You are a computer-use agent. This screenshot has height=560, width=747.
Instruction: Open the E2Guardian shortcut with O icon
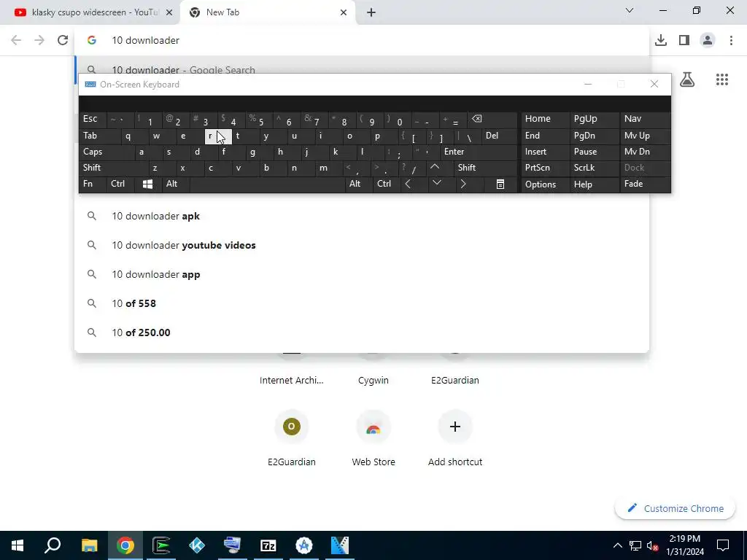(x=292, y=438)
